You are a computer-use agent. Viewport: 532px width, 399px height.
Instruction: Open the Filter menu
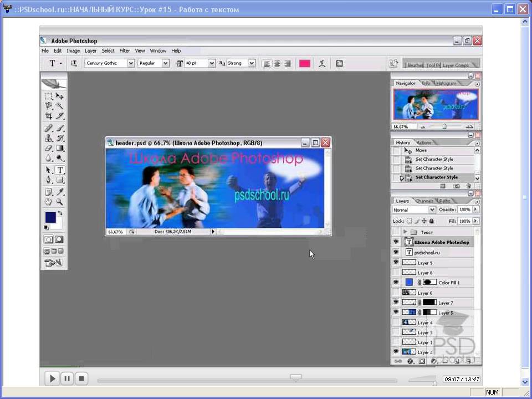pos(125,51)
